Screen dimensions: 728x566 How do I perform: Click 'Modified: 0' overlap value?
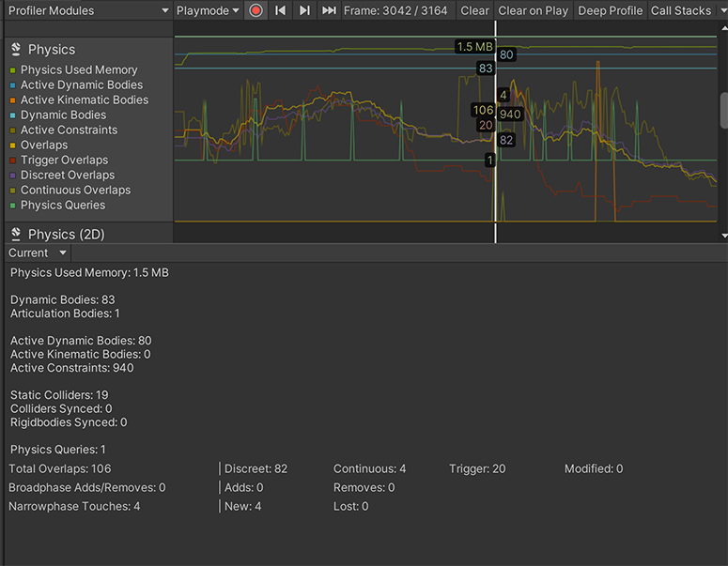pyautogui.click(x=594, y=468)
